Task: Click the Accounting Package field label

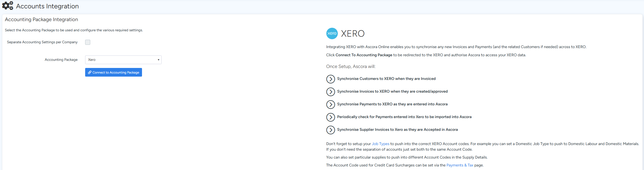Action: 61,60
